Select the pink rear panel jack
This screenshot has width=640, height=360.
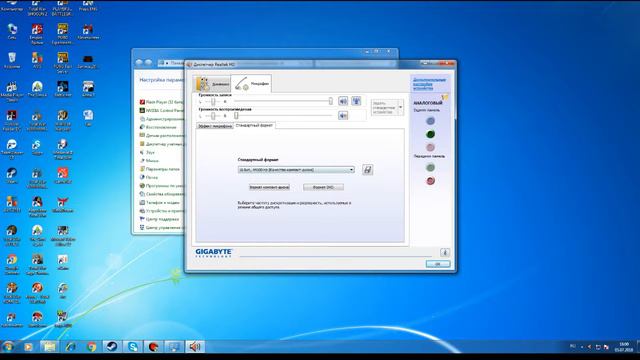click(430, 147)
